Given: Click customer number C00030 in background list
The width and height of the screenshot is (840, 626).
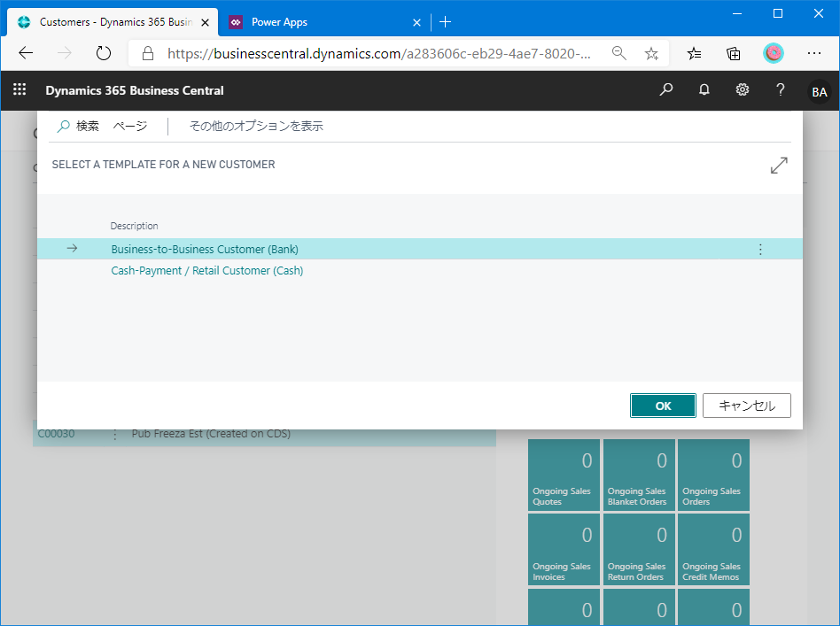Looking at the screenshot, I should tap(56, 434).
